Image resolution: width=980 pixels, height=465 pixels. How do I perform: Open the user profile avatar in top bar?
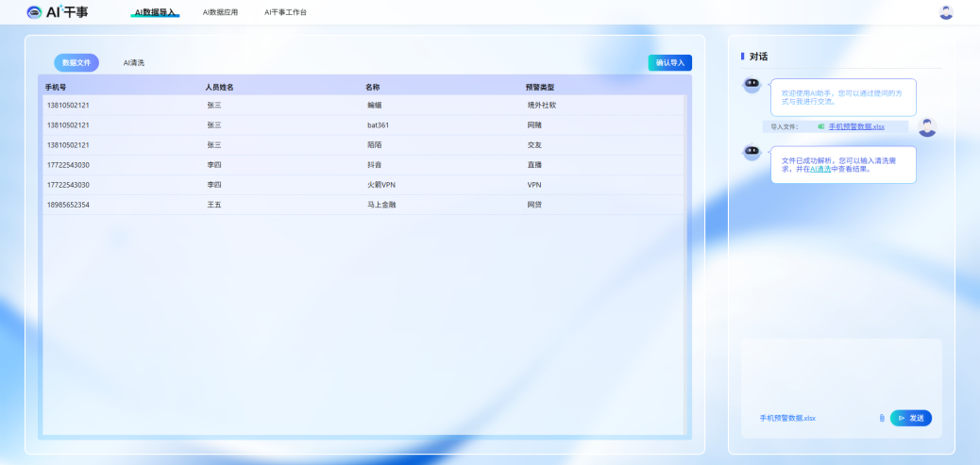tap(946, 12)
